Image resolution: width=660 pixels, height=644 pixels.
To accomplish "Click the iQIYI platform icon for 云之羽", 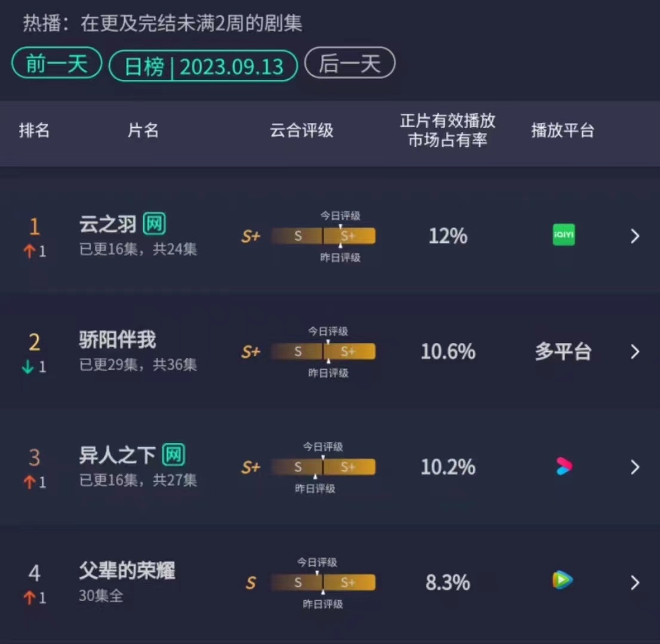I will click(563, 235).
